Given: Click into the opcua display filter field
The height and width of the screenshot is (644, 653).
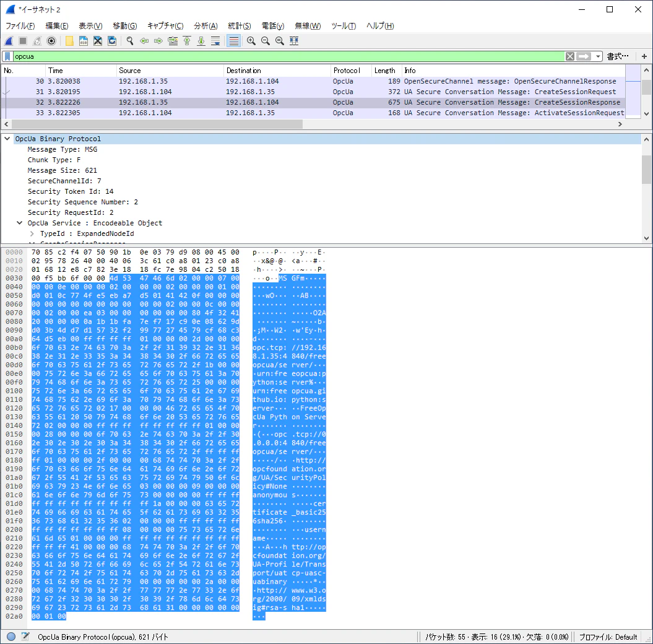Looking at the screenshot, I should [288, 56].
